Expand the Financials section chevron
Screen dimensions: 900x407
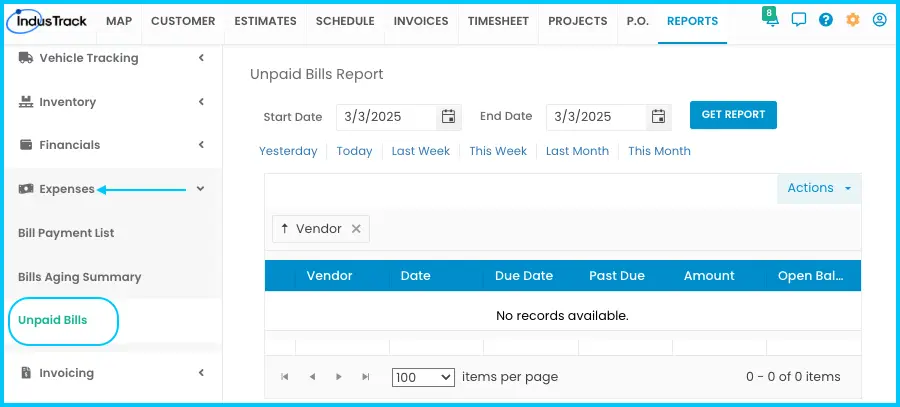point(201,145)
